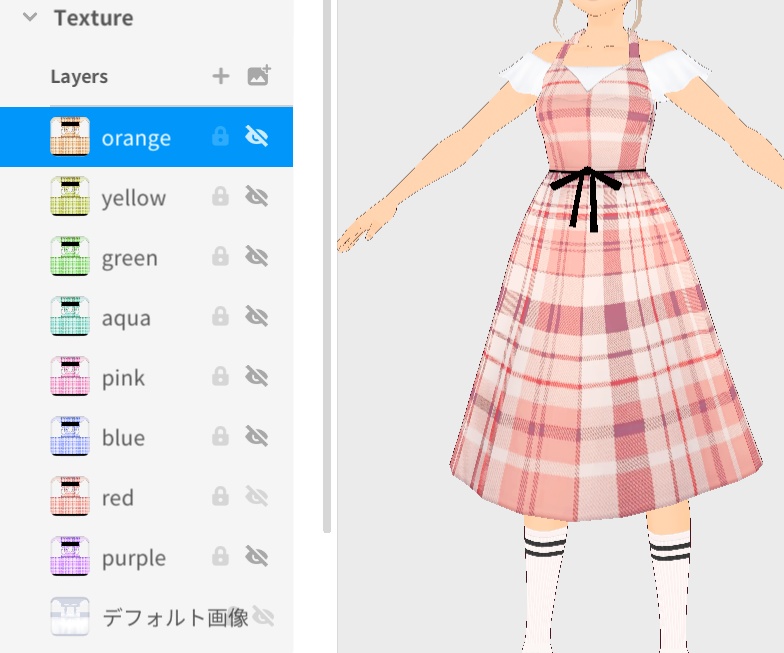Lock the pink layer

220,376
